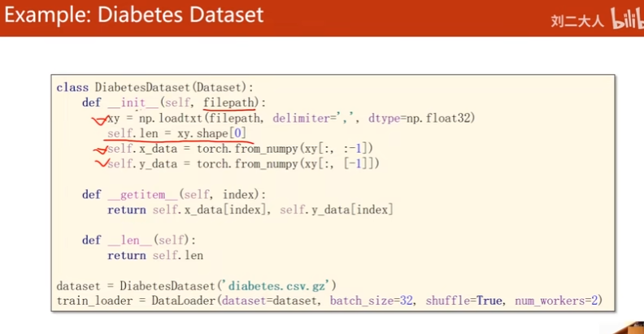This screenshot has width=644, height=334.
Task: Click the 'def __getitem__(self, index):' line
Action: click(x=174, y=194)
